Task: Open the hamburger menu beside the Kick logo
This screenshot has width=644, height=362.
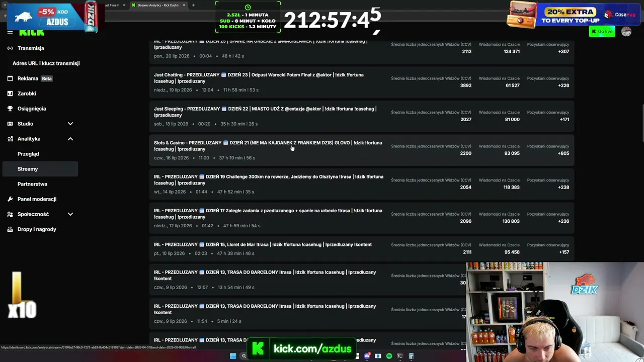Action: point(10,32)
